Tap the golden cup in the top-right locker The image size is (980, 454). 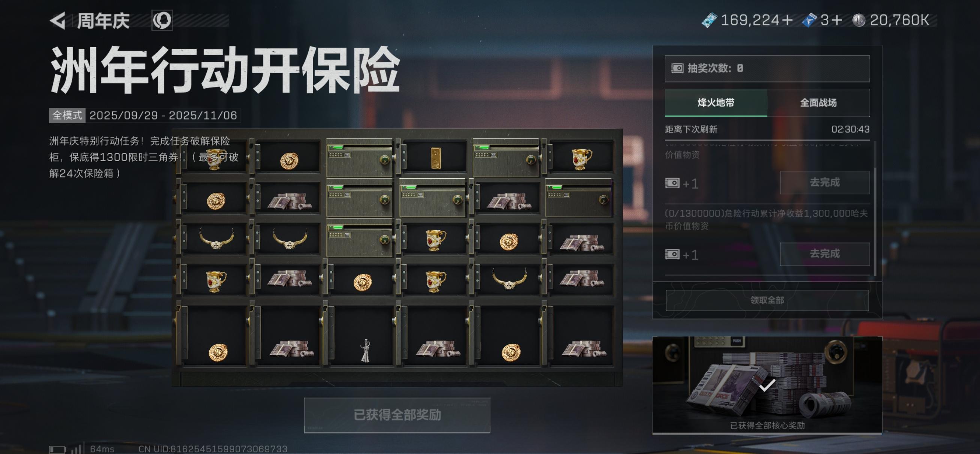pyautogui.click(x=581, y=159)
